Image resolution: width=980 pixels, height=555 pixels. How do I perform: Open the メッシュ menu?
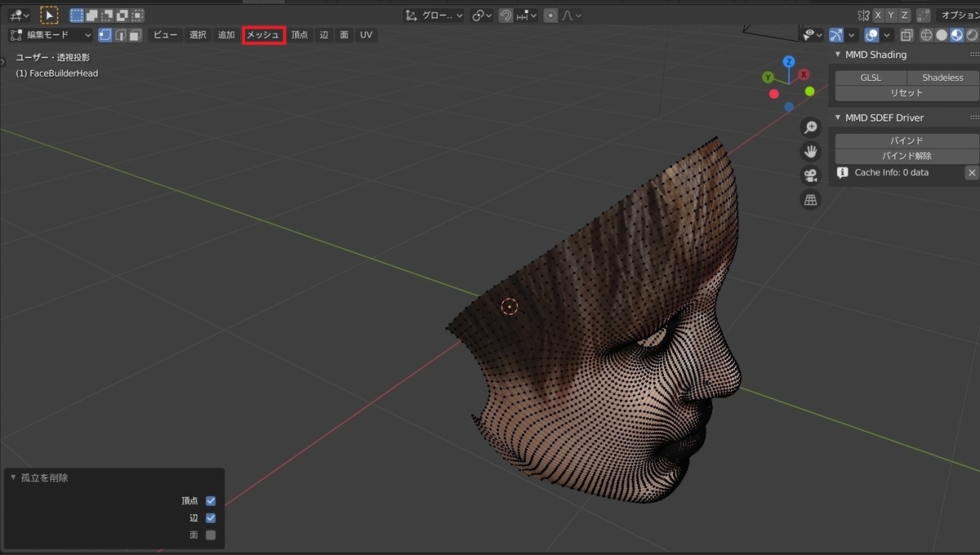(263, 35)
